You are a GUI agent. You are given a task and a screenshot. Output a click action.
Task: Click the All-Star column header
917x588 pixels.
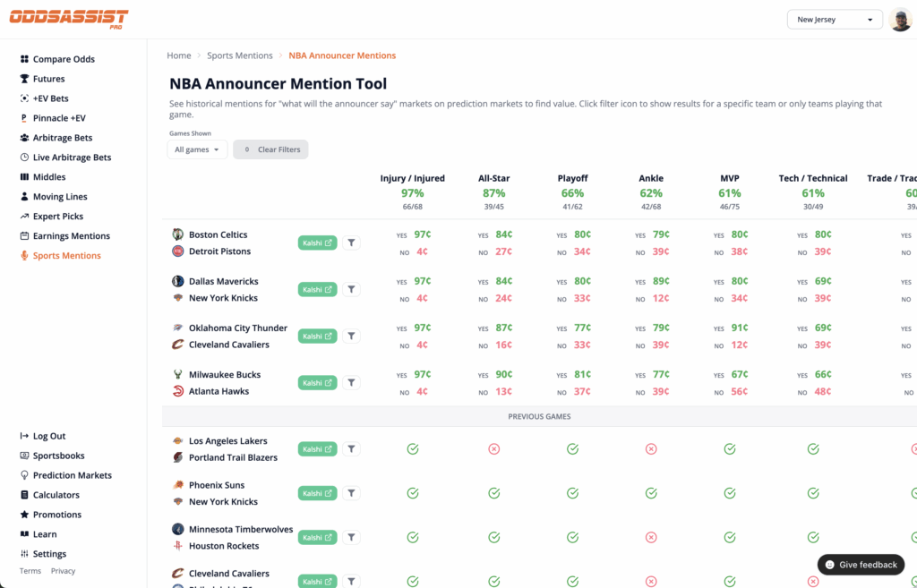493,178
